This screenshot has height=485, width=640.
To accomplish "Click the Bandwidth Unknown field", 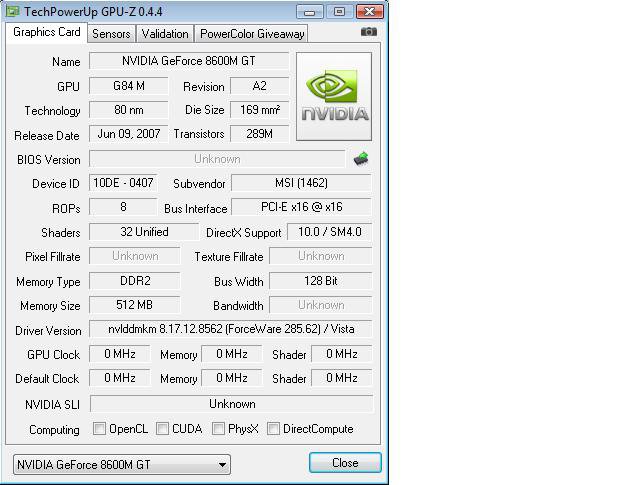I will (321, 305).
